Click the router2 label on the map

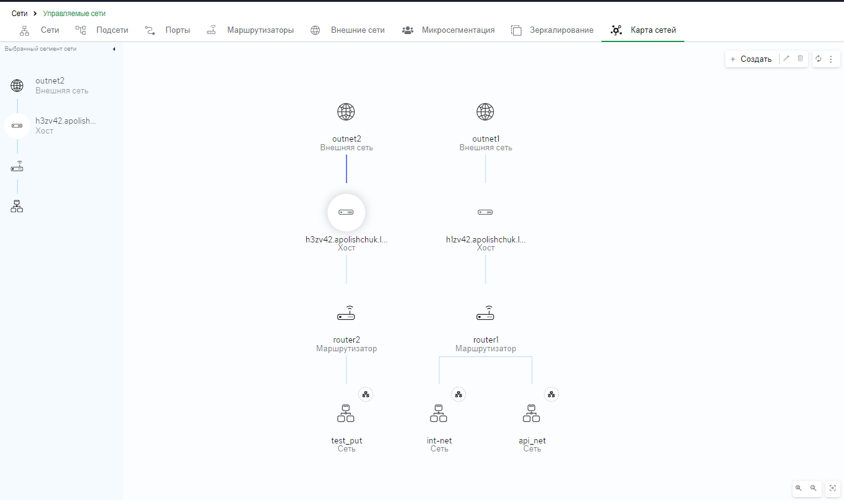click(x=346, y=340)
